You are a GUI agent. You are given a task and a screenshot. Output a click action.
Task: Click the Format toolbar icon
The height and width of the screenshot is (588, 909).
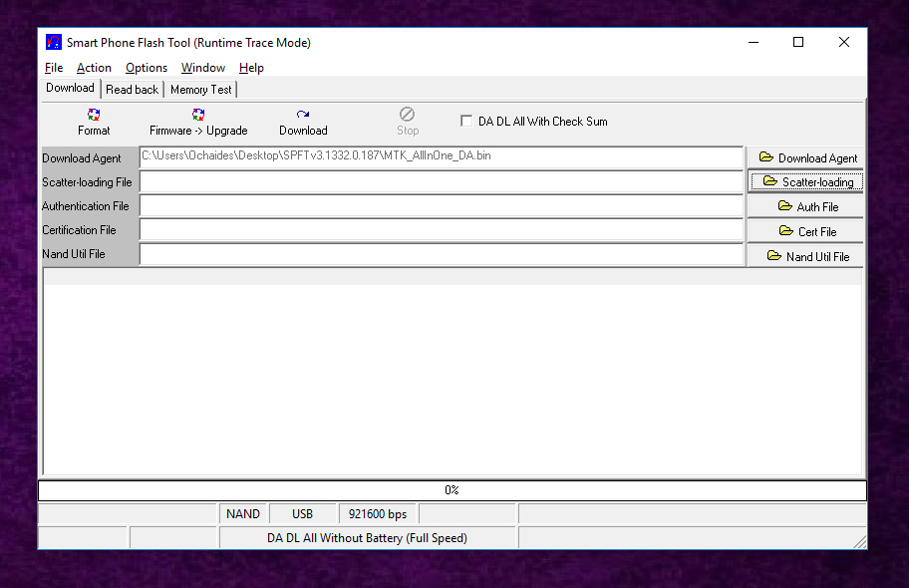(94, 115)
